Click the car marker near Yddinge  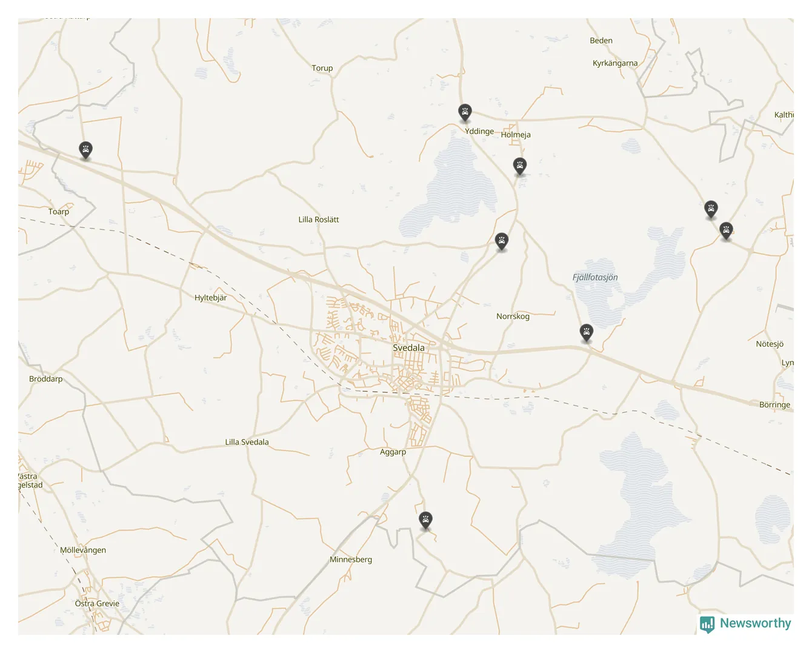465,113
